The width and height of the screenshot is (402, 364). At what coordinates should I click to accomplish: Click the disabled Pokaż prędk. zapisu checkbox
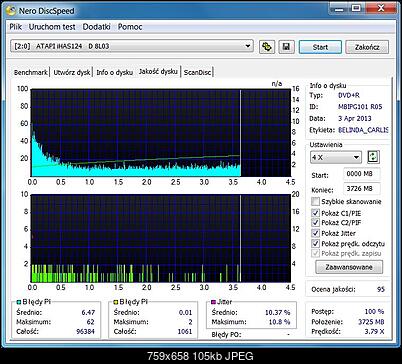click(315, 253)
